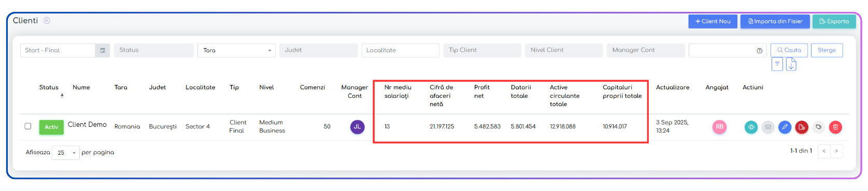Click the Datorii totale column header

click(x=521, y=92)
